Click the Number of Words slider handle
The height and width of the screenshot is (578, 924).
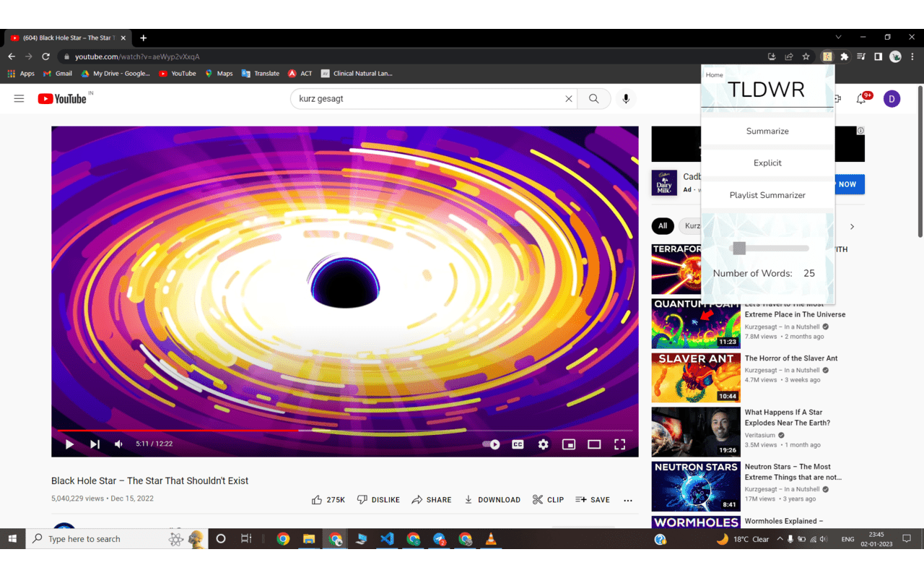[x=739, y=249]
